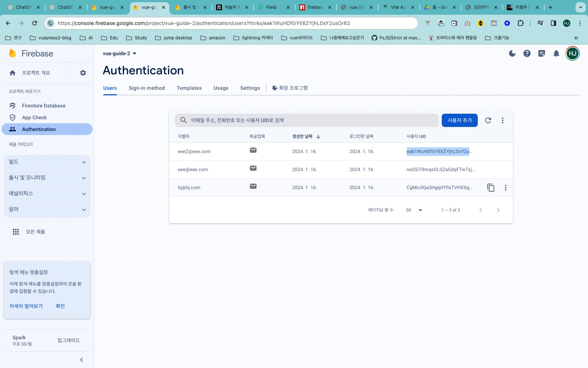This screenshot has width=588, height=368.
Task: Toggle dark mode moon icon
Action: coord(512,54)
